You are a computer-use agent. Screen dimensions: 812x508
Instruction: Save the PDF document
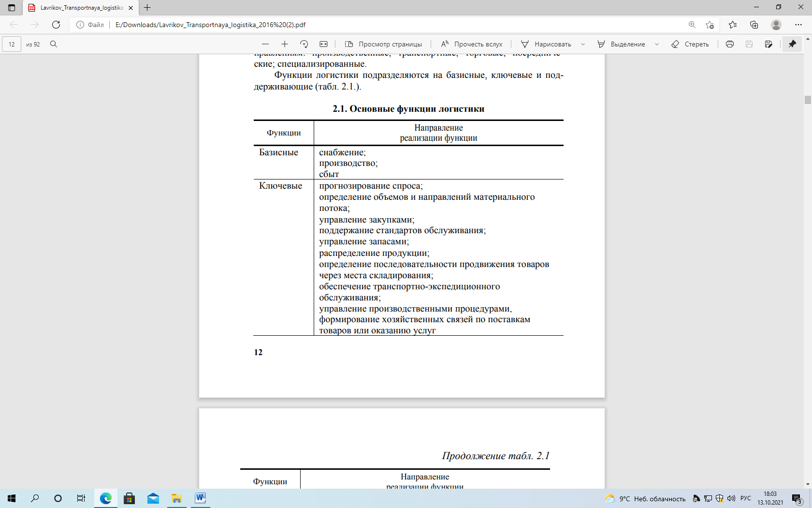click(x=749, y=44)
